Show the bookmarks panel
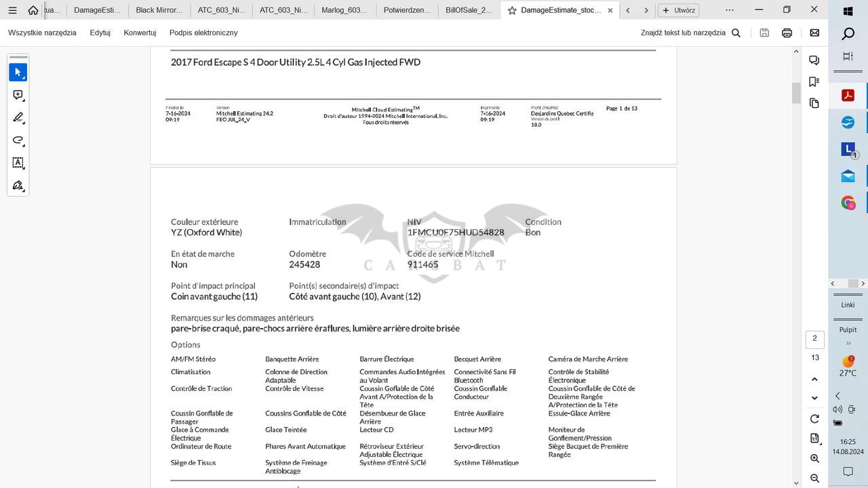 (814, 82)
